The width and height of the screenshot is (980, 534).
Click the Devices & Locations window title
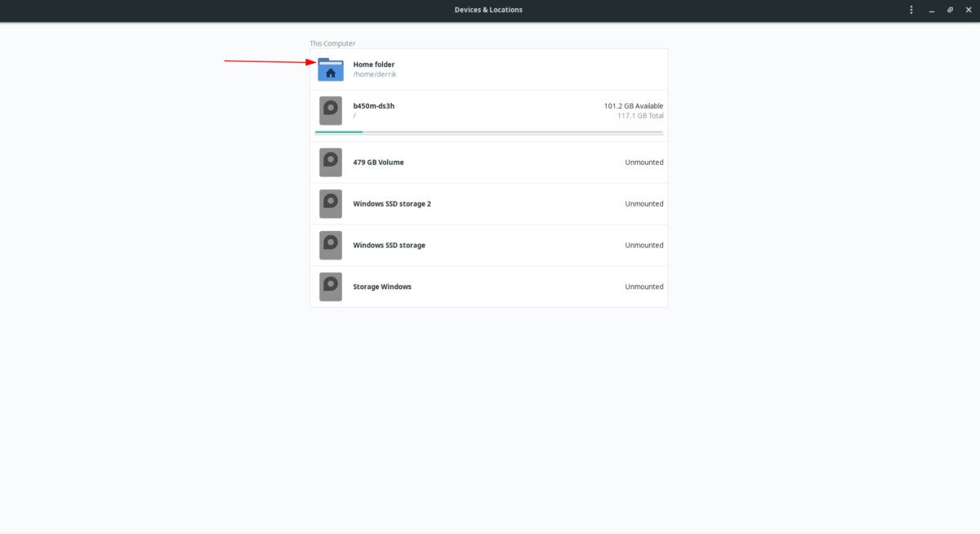pos(488,10)
